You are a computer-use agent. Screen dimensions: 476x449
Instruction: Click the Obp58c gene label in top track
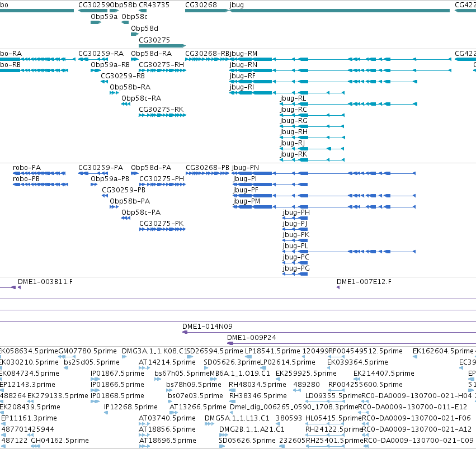pyautogui.click(x=134, y=17)
